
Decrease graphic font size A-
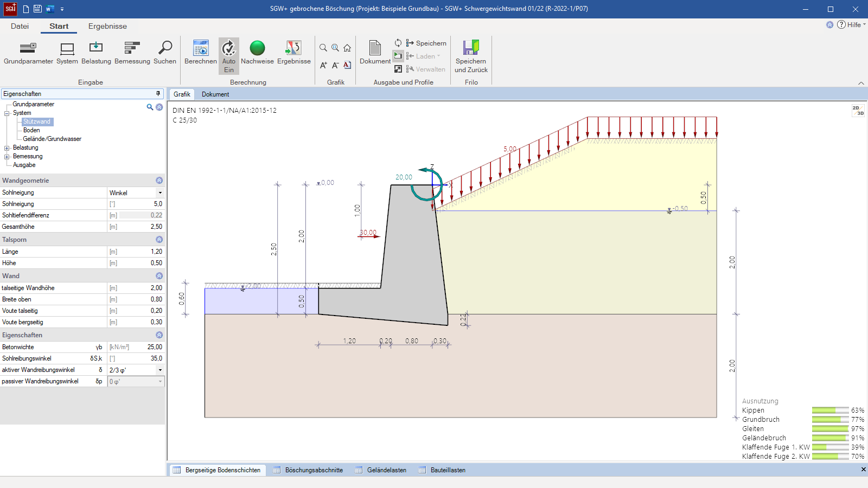(x=335, y=65)
